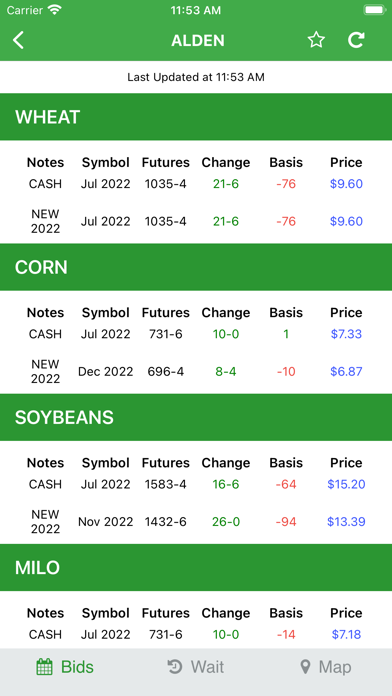The height and width of the screenshot is (696, 392).
Task: Select soybeans new crop price $13.39
Action: (x=346, y=522)
